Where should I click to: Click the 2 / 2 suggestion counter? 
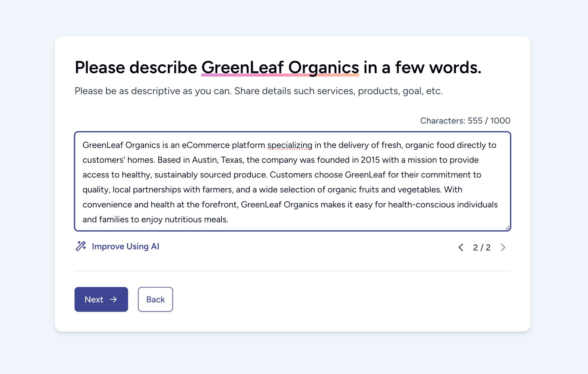482,248
